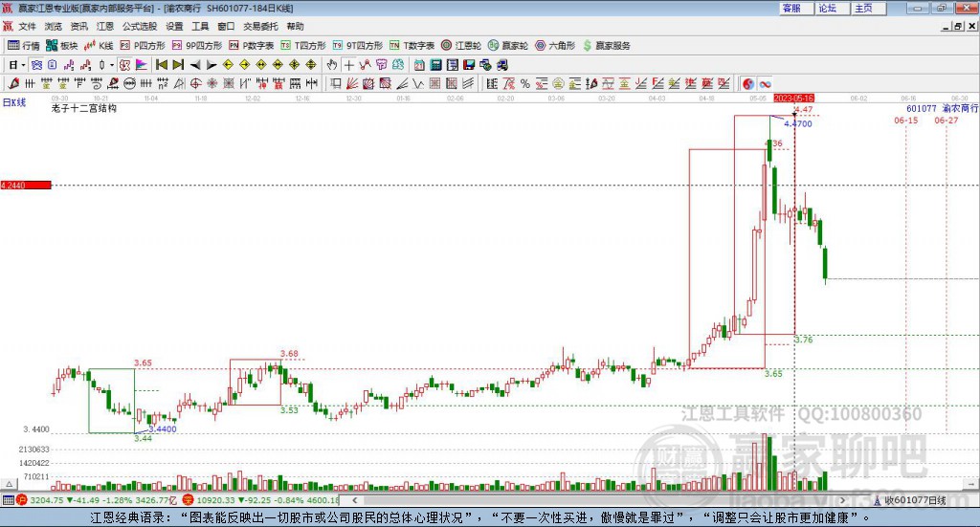
Task: Select the red fan lines tool
Action: coord(352,83)
